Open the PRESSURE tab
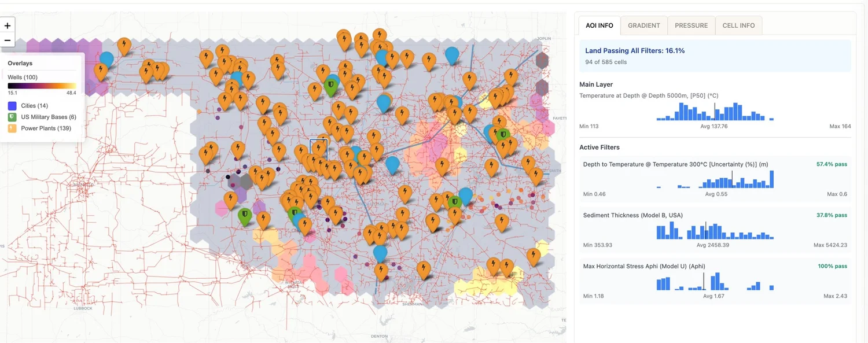Image resolution: width=868 pixels, height=343 pixels. 691,25
